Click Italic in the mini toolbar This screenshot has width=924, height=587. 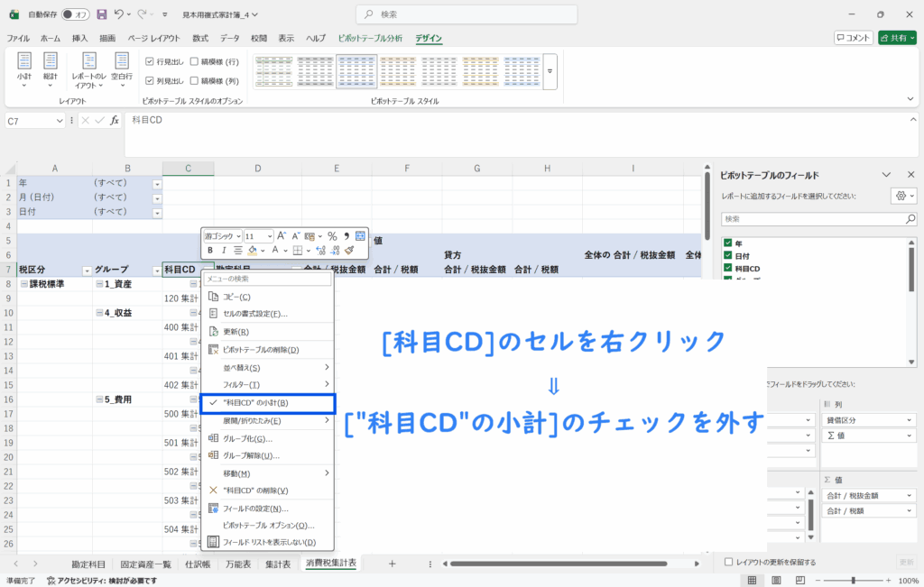pos(224,251)
